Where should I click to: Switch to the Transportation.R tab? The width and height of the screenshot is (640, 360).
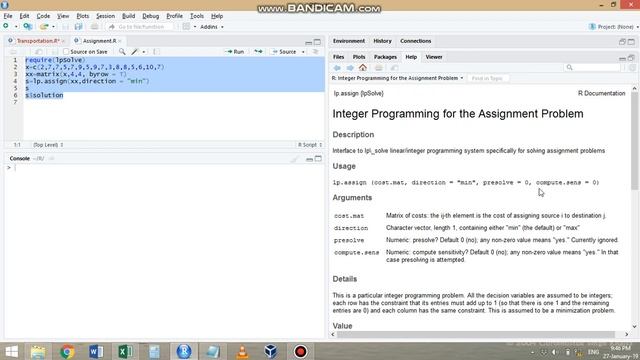click(38, 41)
